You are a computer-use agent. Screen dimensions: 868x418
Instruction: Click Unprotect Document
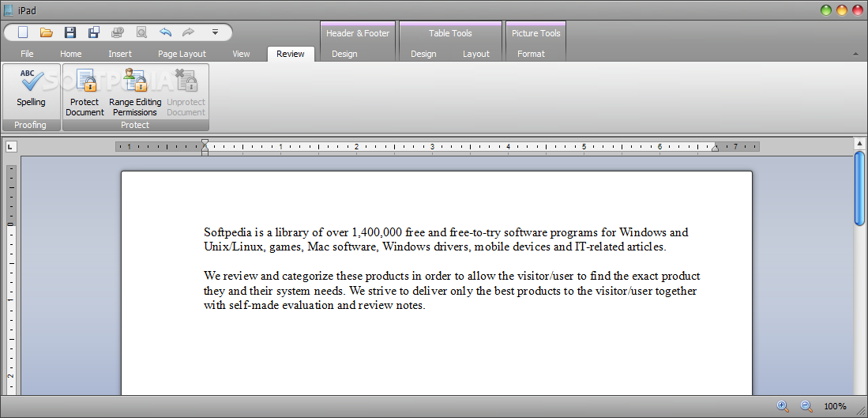186,92
